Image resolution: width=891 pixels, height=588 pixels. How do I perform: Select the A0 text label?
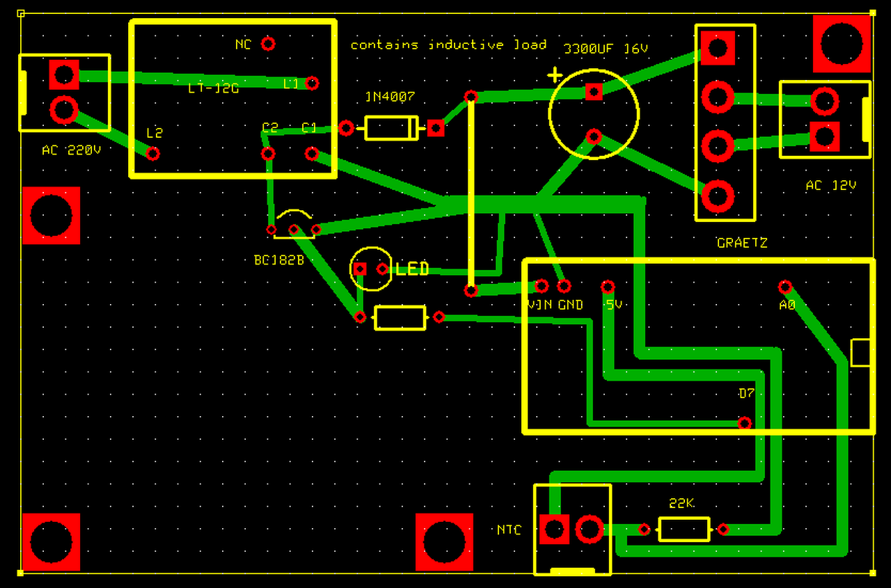[787, 305]
